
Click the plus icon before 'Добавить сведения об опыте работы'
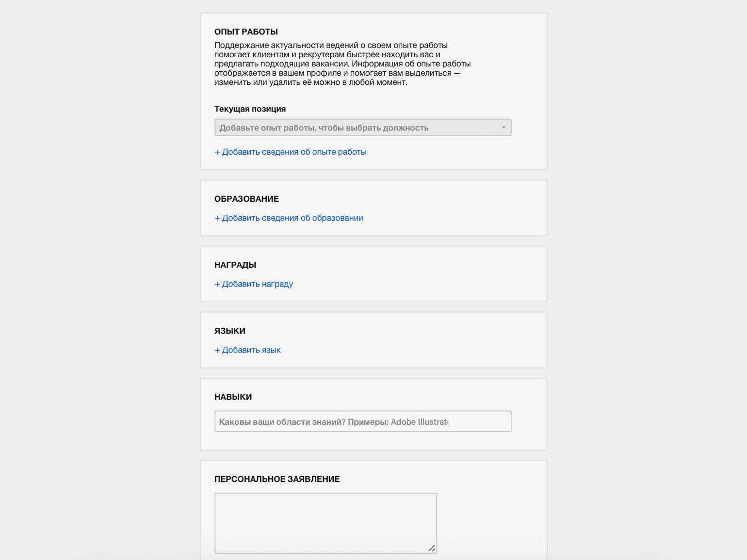click(217, 152)
